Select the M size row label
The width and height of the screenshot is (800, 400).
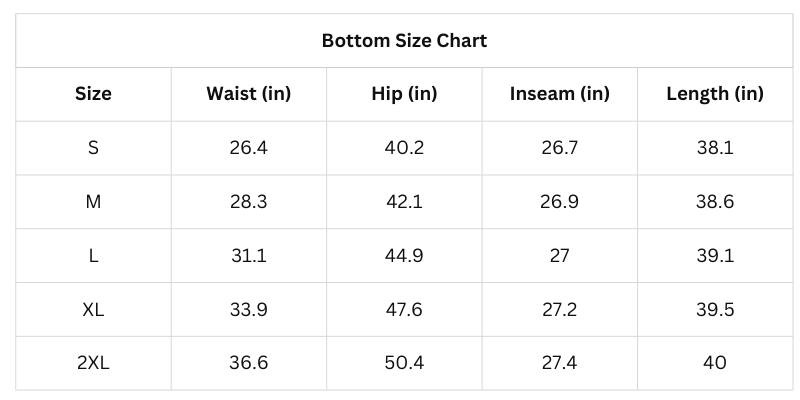tap(93, 202)
